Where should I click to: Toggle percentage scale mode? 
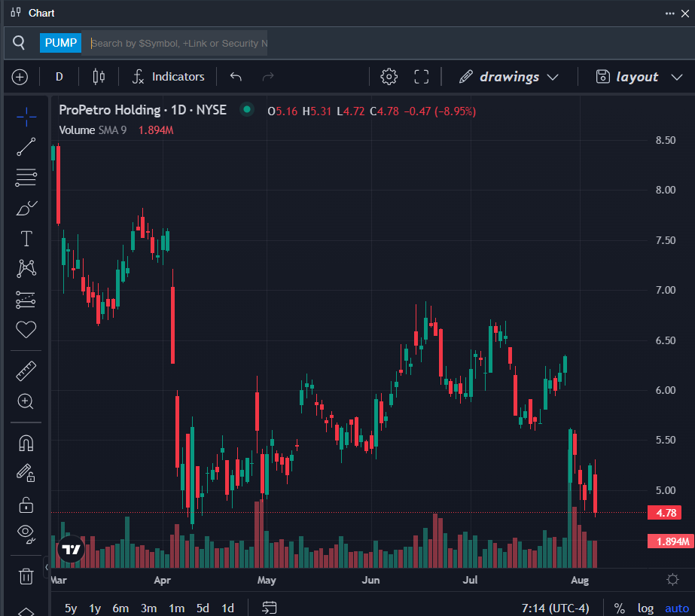click(x=619, y=608)
